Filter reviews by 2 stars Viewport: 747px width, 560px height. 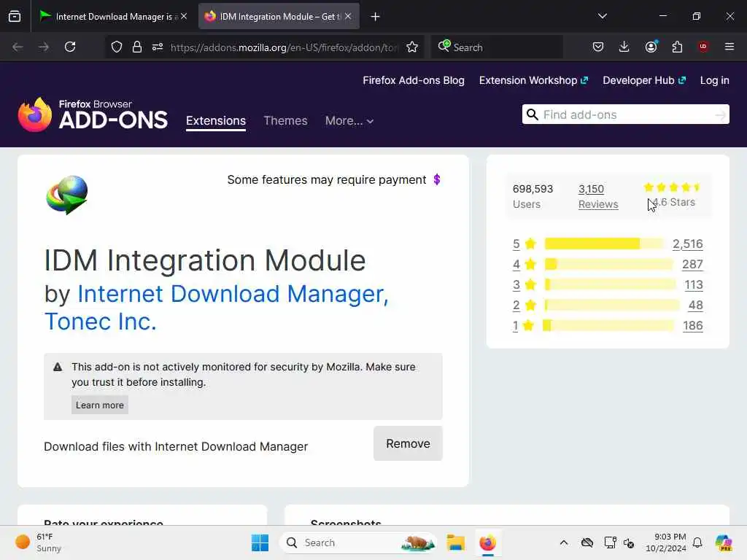(x=516, y=306)
